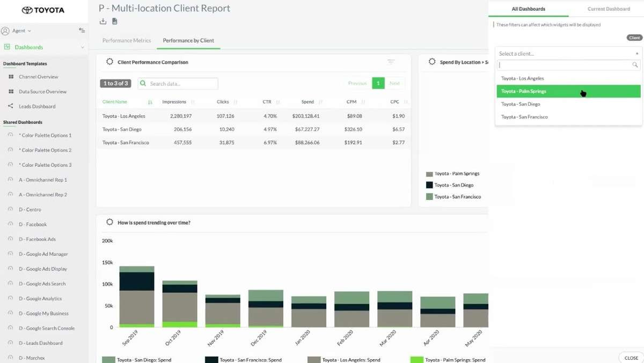Click the CLOSE button in the filter panel
644x363 pixels.
(631, 358)
